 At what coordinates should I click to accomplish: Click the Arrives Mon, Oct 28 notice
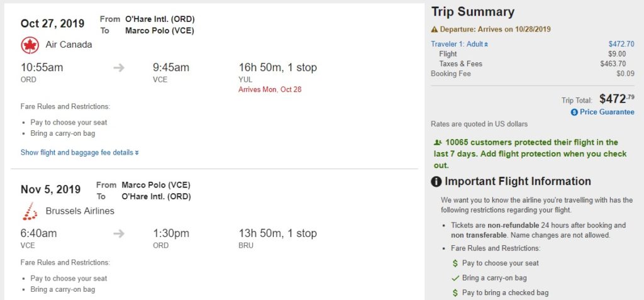270,89
